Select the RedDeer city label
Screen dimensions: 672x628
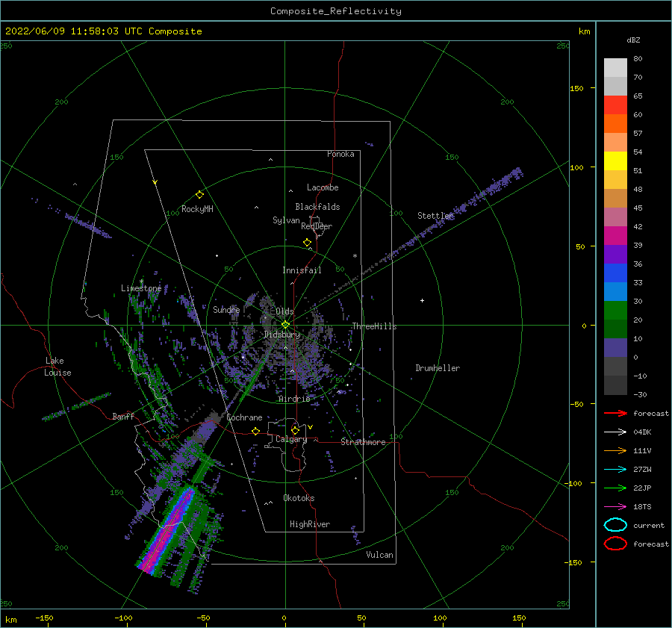(317, 226)
